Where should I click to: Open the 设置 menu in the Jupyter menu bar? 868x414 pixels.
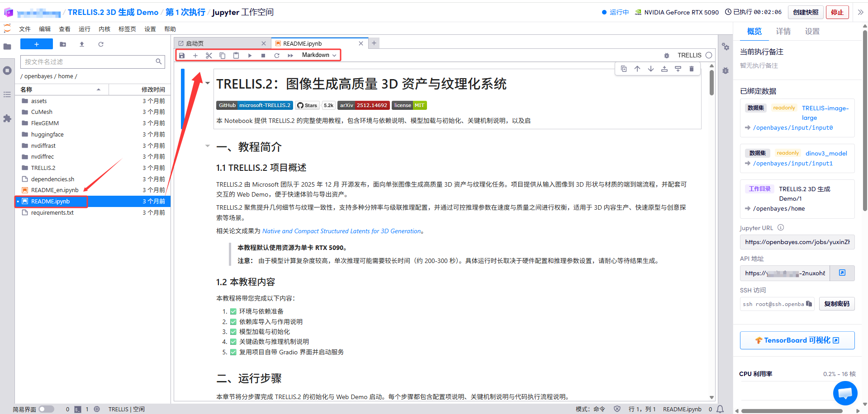click(x=150, y=29)
